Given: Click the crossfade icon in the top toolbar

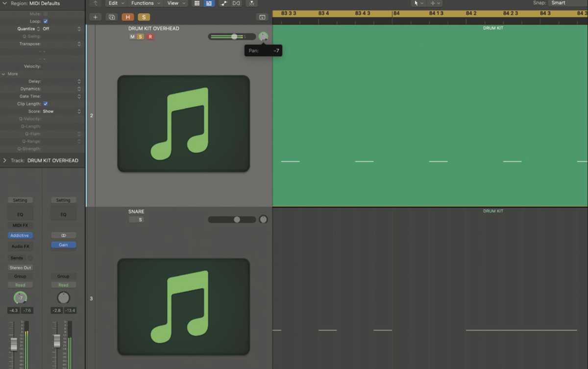Looking at the screenshot, I should 236,3.
